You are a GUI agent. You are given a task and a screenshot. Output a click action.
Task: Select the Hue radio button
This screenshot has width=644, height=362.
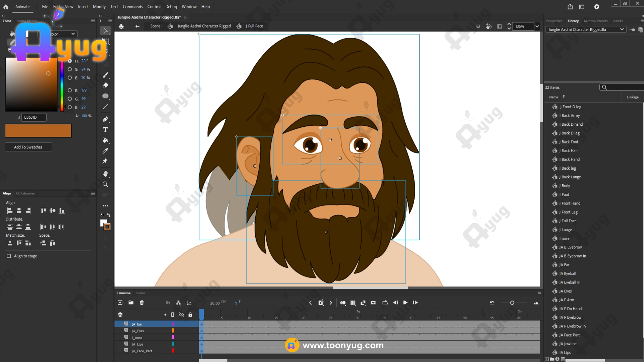[70, 61]
